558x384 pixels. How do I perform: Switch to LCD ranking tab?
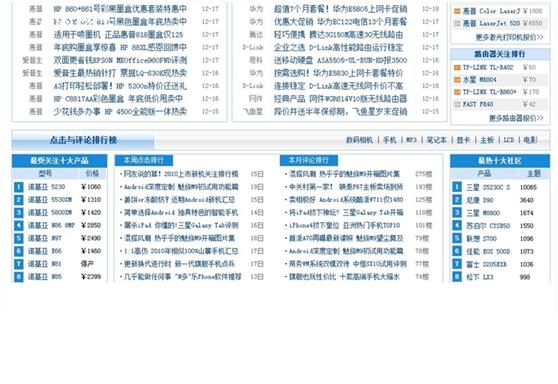tap(509, 140)
